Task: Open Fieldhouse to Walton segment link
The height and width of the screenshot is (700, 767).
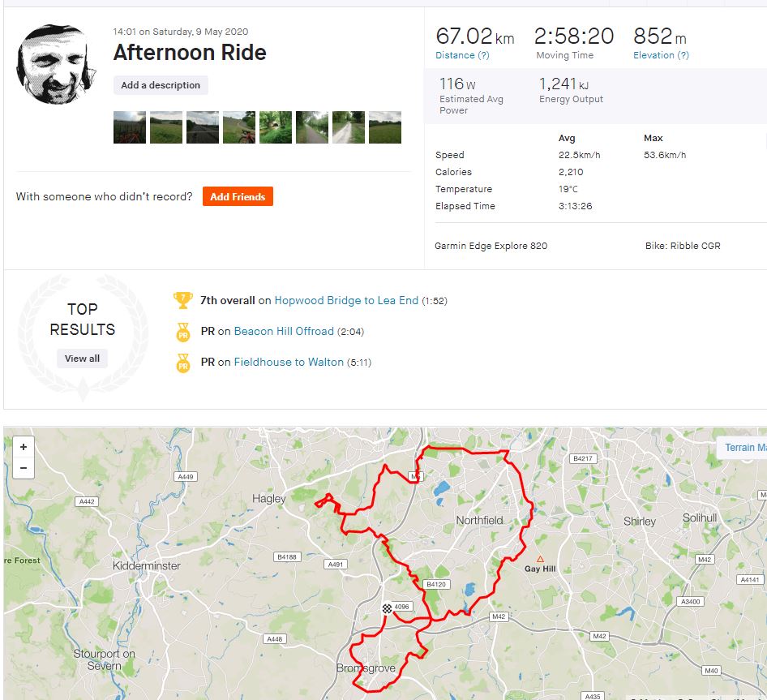Action: click(x=289, y=363)
